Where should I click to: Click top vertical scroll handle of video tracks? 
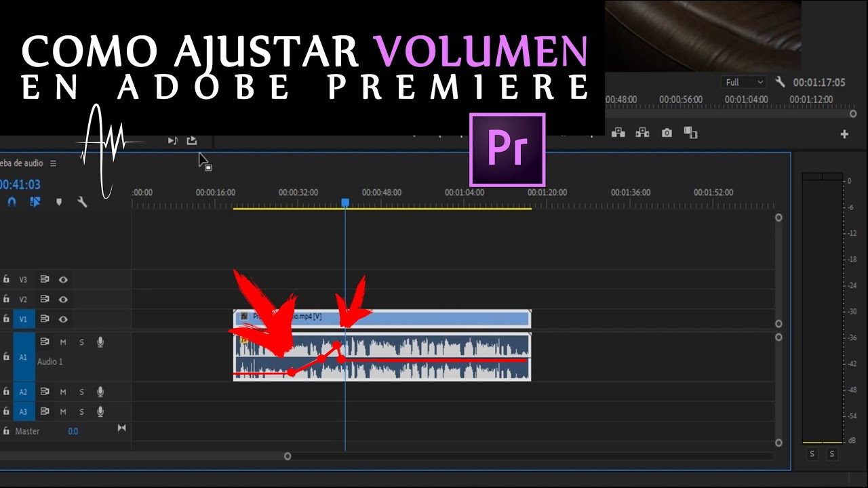pyautogui.click(x=778, y=218)
